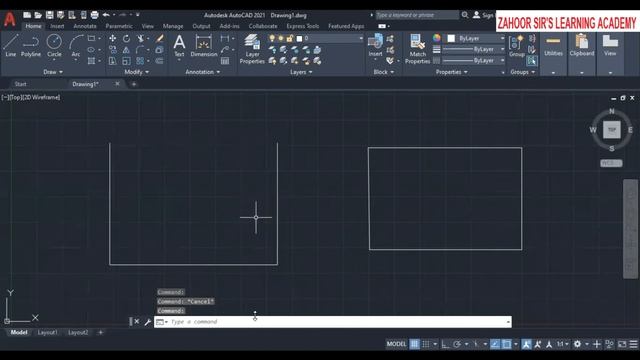
Task: Open the Dimension tool
Action: (204, 45)
